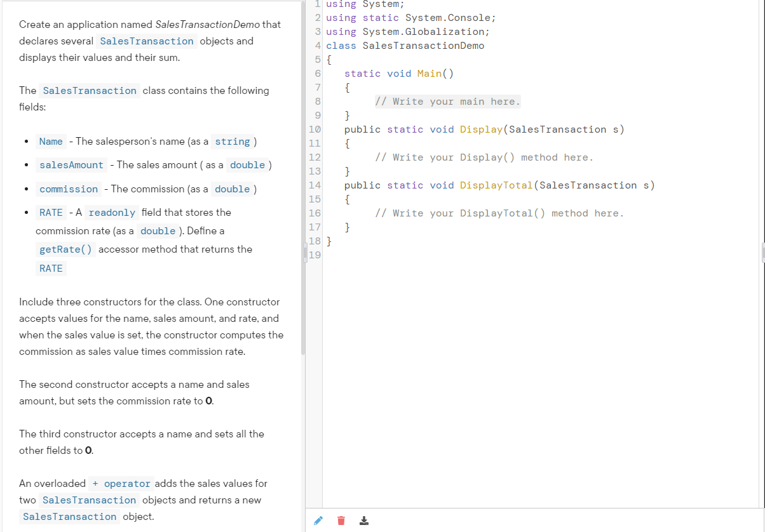Click the RATE bullet item label

click(51, 212)
